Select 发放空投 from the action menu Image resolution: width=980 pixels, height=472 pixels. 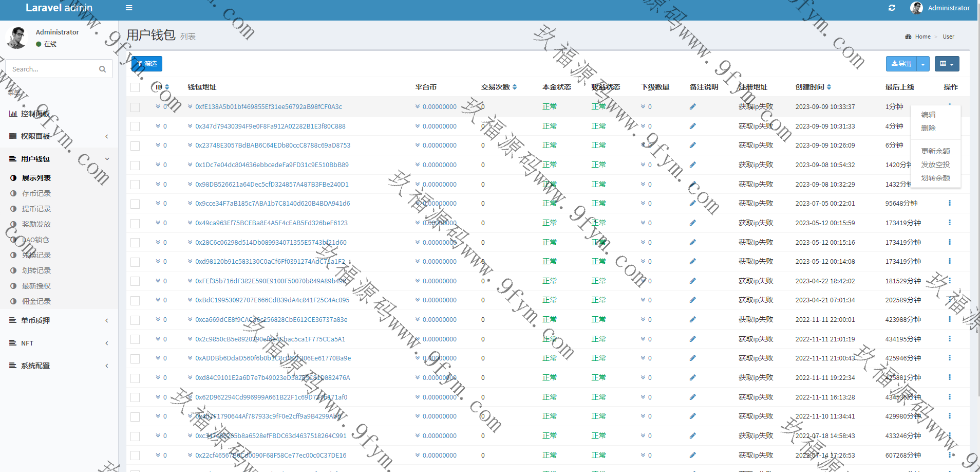click(x=935, y=165)
